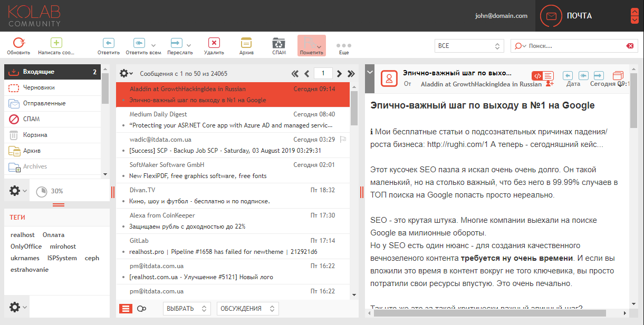Open message options gear above message list
Viewport: 644px width, 325px height.
124,74
